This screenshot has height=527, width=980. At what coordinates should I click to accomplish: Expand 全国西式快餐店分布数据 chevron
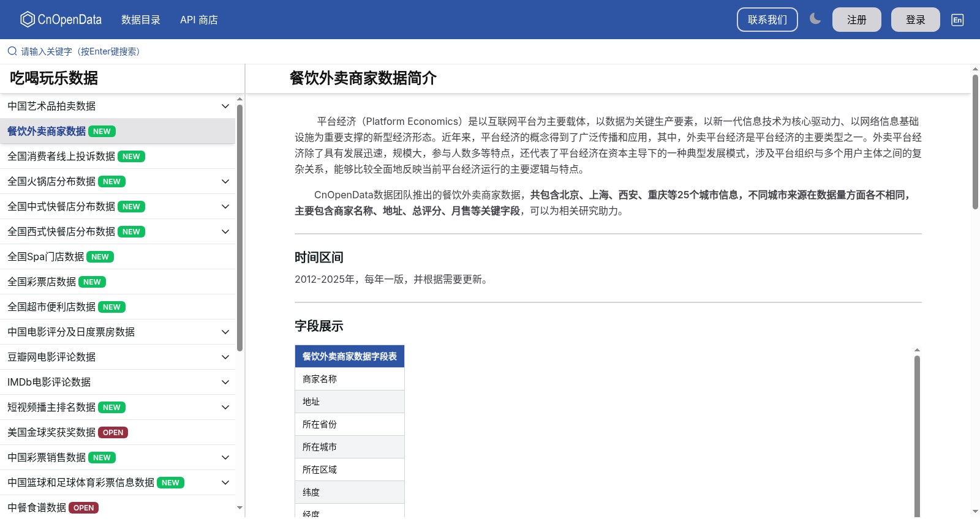tap(225, 231)
